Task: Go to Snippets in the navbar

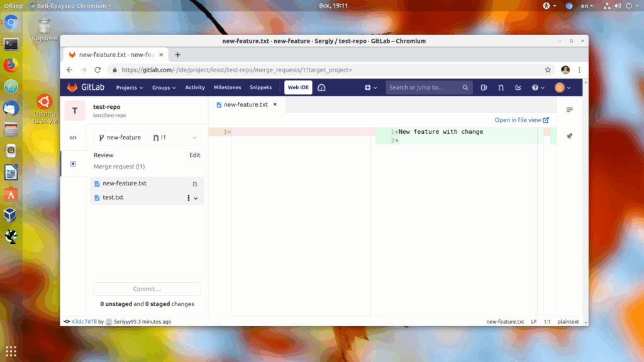Action: click(261, 87)
